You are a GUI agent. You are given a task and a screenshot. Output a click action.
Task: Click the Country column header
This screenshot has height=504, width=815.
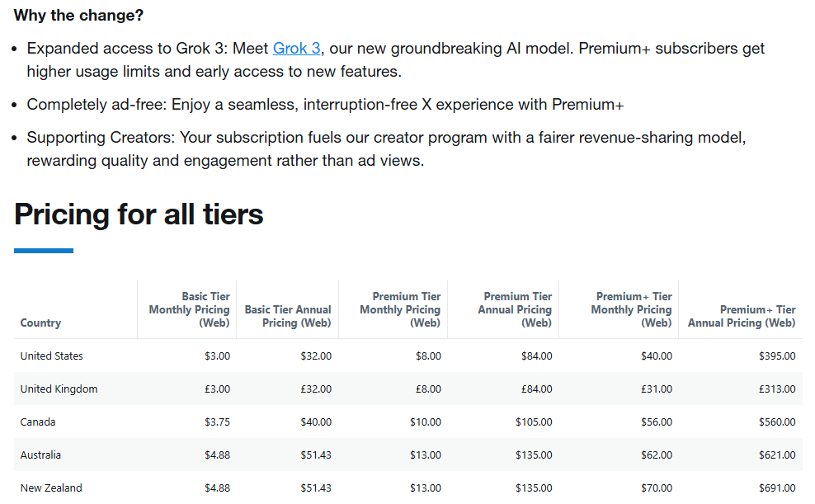40,323
